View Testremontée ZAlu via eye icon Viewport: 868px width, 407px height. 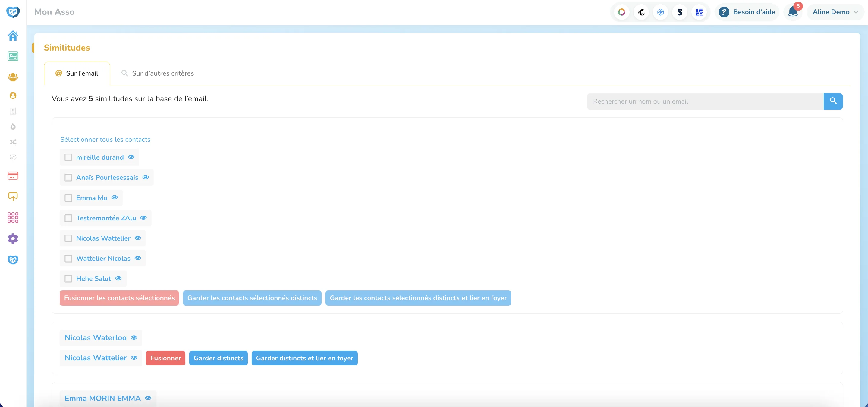[x=143, y=218]
